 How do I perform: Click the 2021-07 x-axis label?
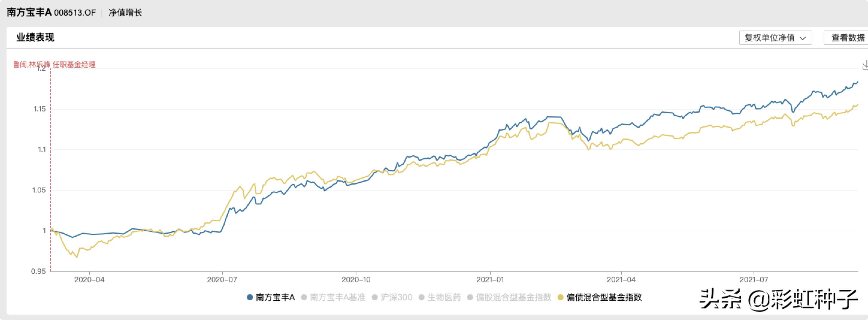(x=754, y=280)
